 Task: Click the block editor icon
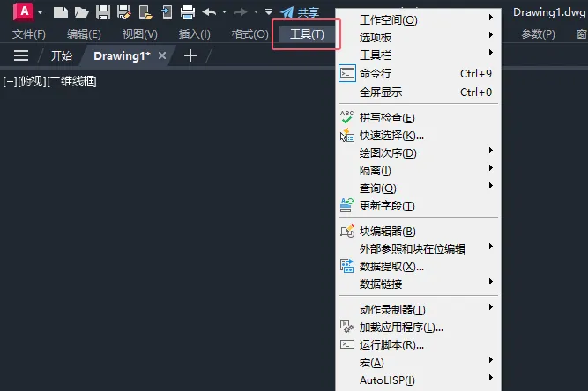click(346, 231)
